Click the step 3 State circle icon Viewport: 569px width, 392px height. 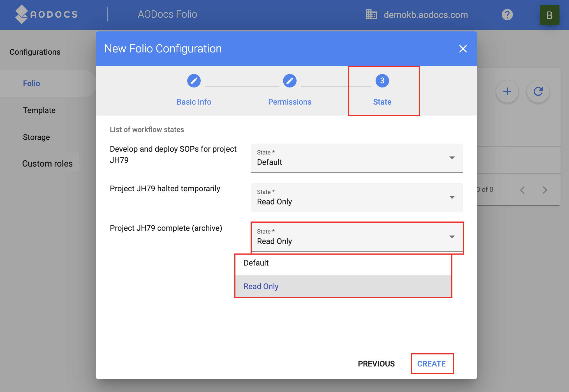tap(382, 81)
